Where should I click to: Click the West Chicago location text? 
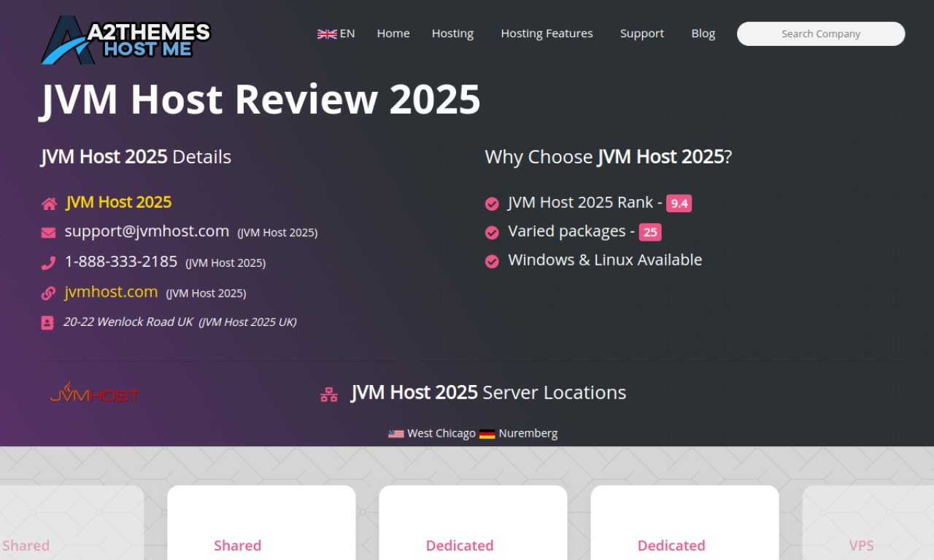441,433
